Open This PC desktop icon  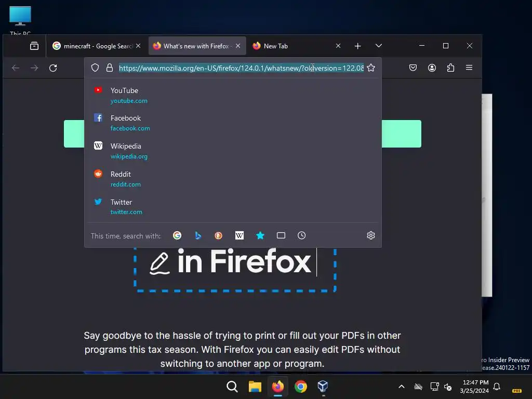20,20
